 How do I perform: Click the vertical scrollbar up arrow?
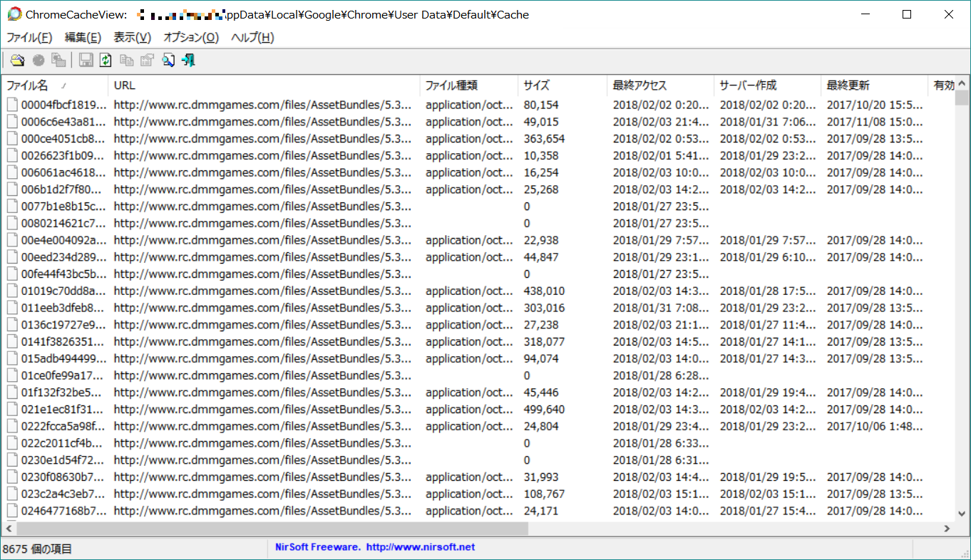(962, 84)
